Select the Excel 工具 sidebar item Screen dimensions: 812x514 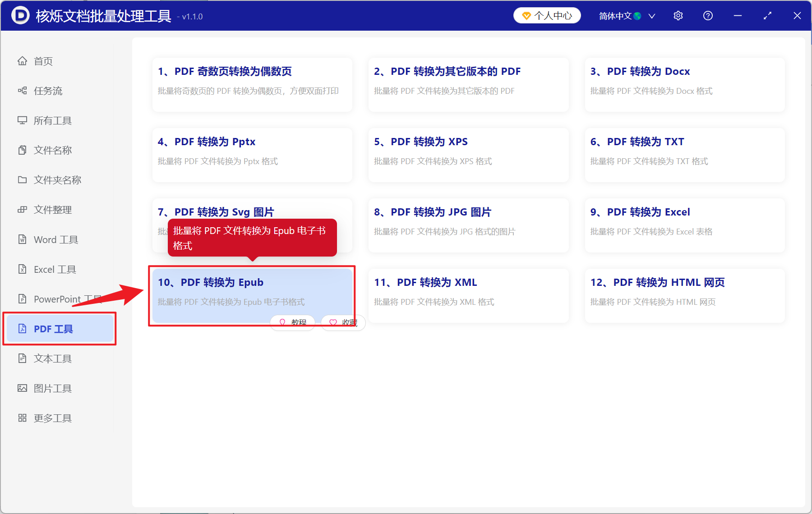pyautogui.click(x=59, y=269)
